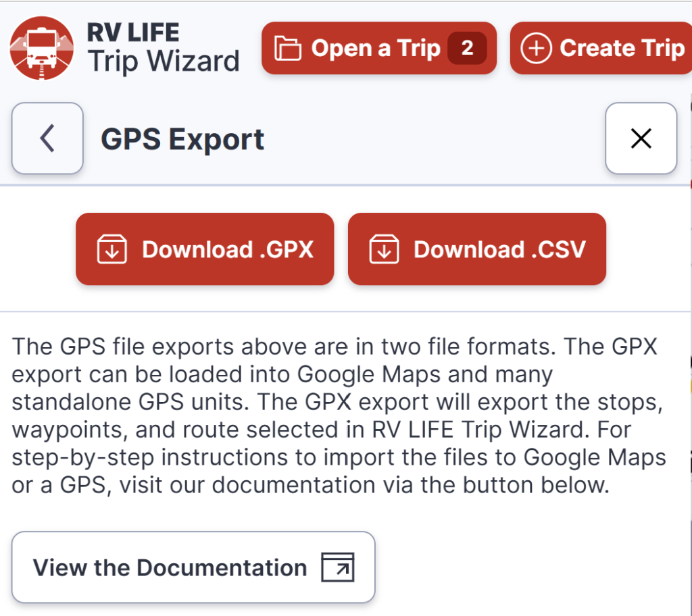This screenshot has width=692, height=616.
Task: Close the GPS Export panel
Action: click(641, 138)
